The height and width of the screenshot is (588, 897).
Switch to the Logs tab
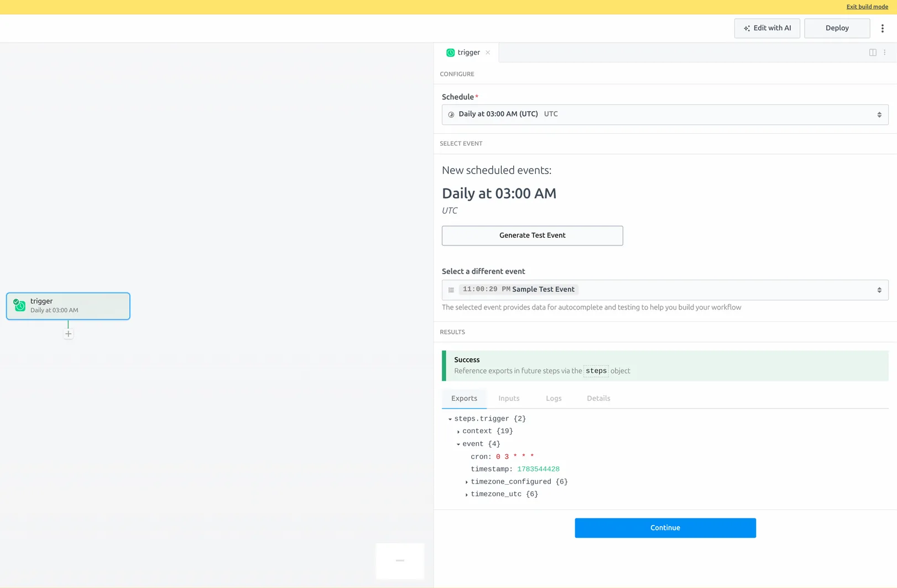554,398
